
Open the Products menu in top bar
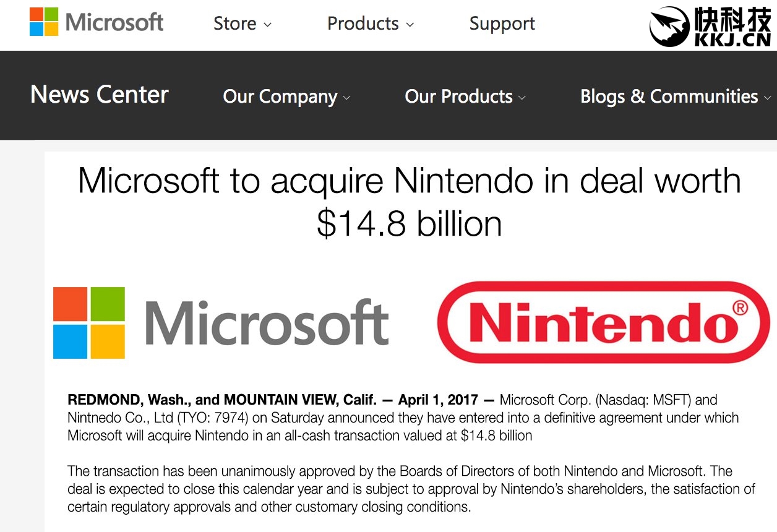[x=363, y=24]
